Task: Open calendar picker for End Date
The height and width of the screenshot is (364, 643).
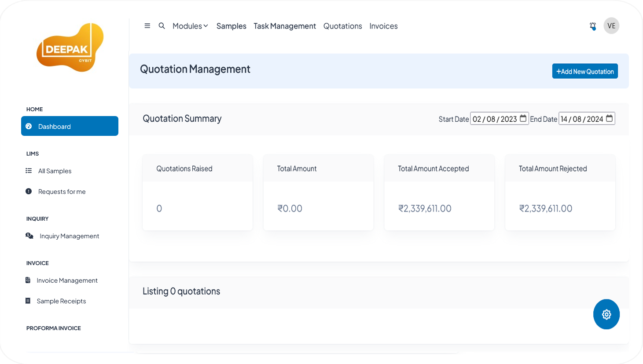Action: point(609,119)
